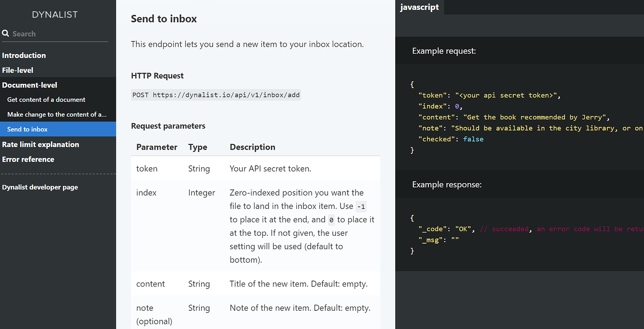644x329 pixels.
Task: Open "Get content of a document" page
Action: click(x=46, y=99)
